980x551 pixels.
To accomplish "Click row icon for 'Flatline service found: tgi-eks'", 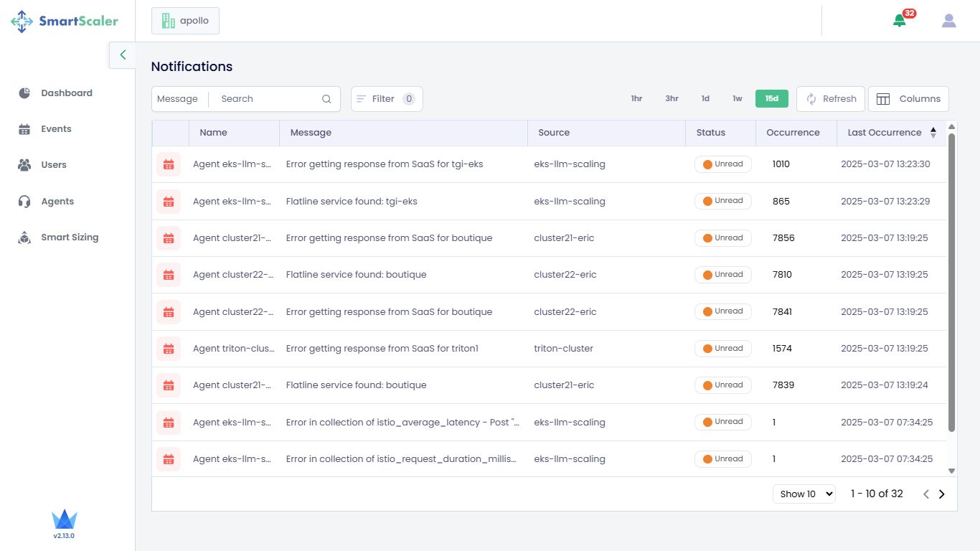I will coord(169,202).
